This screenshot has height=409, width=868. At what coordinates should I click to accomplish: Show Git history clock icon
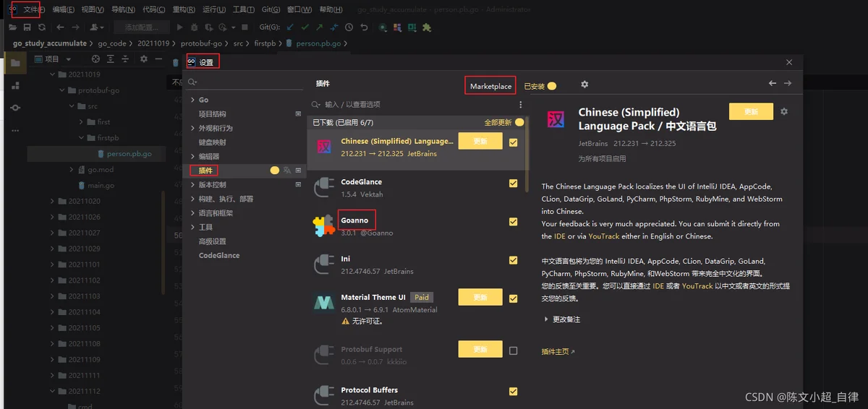click(x=349, y=27)
